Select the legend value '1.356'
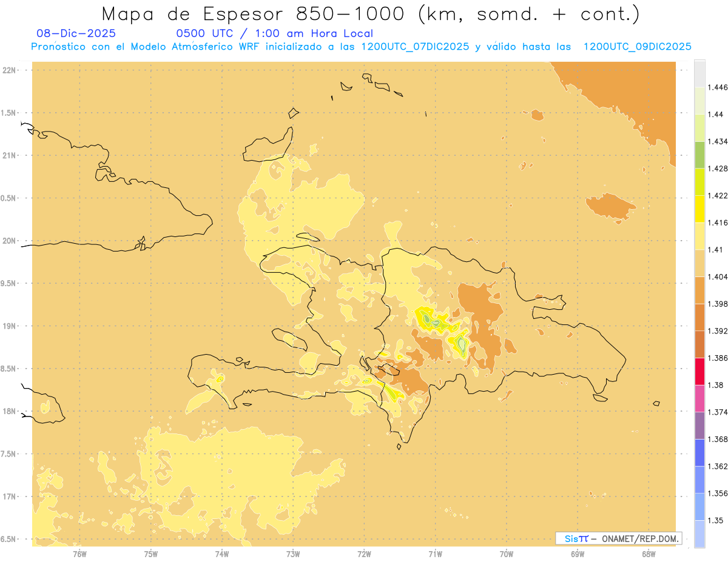728x562 pixels. 718,493
